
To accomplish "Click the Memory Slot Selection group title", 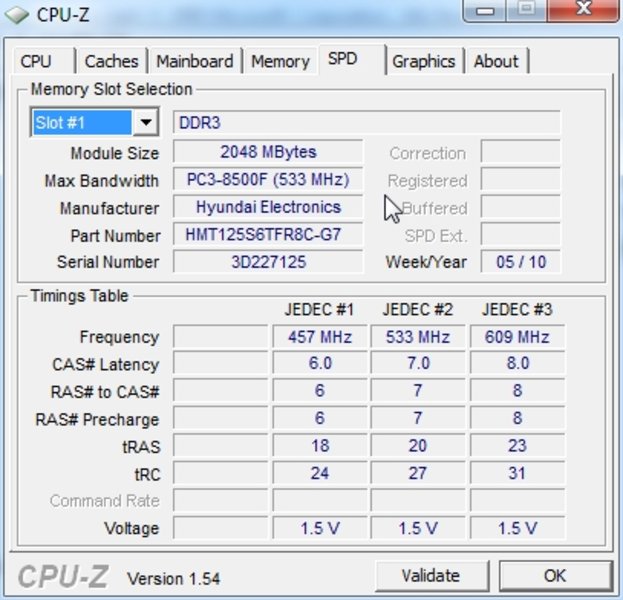I will [112, 89].
